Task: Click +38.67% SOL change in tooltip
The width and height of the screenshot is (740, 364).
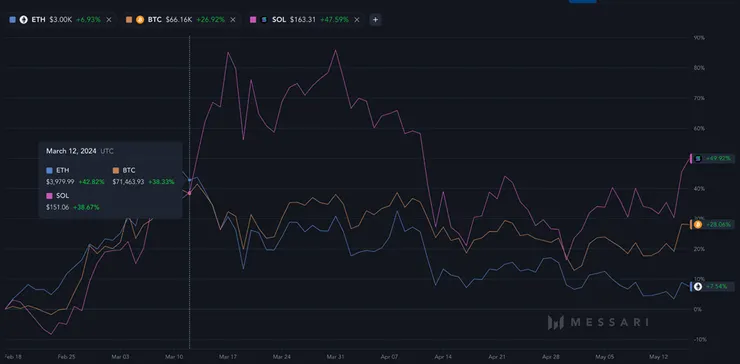Action: [86, 207]
